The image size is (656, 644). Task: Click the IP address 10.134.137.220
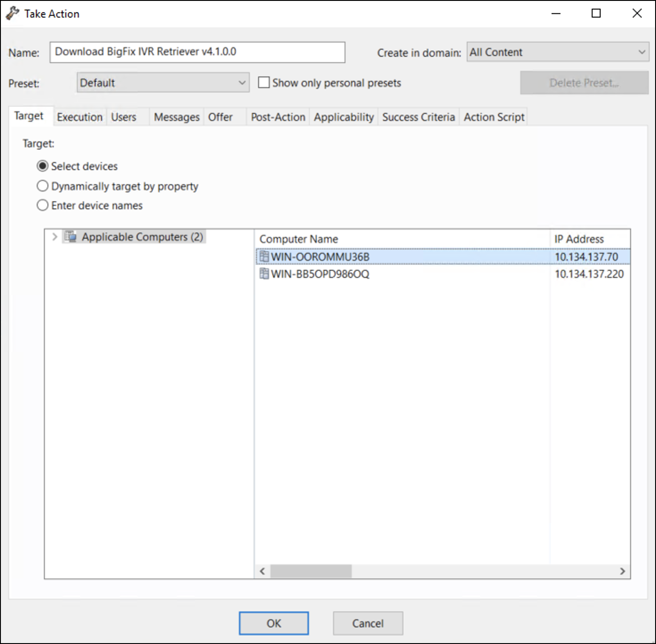(x=589, y=274)
